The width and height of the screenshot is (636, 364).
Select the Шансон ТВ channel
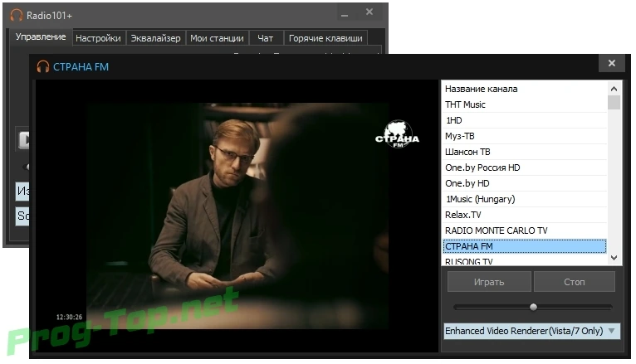pyautogui.click(x=525, y=152)
